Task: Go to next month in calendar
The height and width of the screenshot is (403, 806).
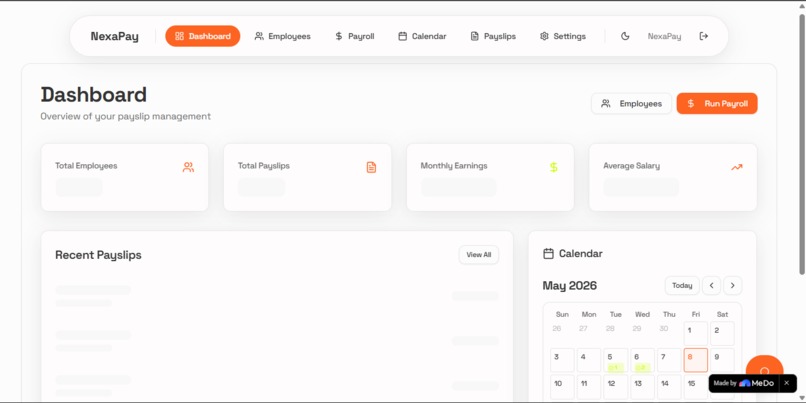Action: point(732,285)
